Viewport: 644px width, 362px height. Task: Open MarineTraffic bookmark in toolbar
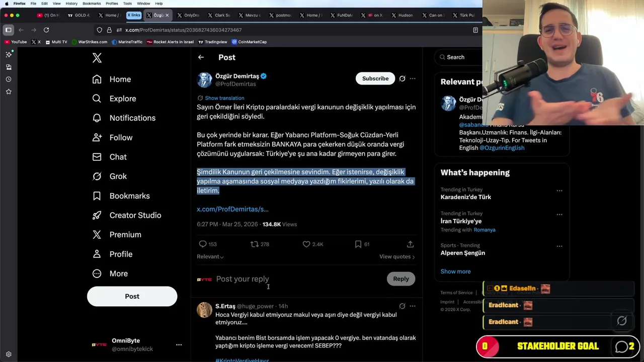pos(127,42)
